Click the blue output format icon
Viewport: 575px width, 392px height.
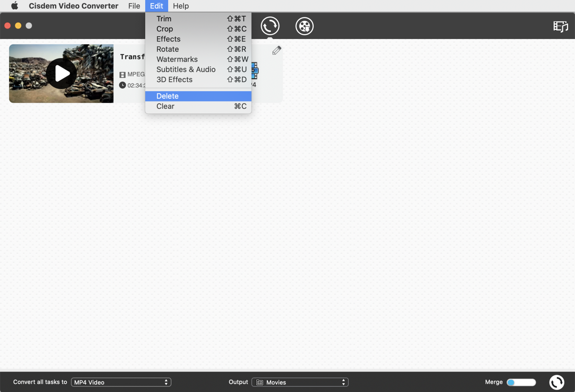point(255,70)
